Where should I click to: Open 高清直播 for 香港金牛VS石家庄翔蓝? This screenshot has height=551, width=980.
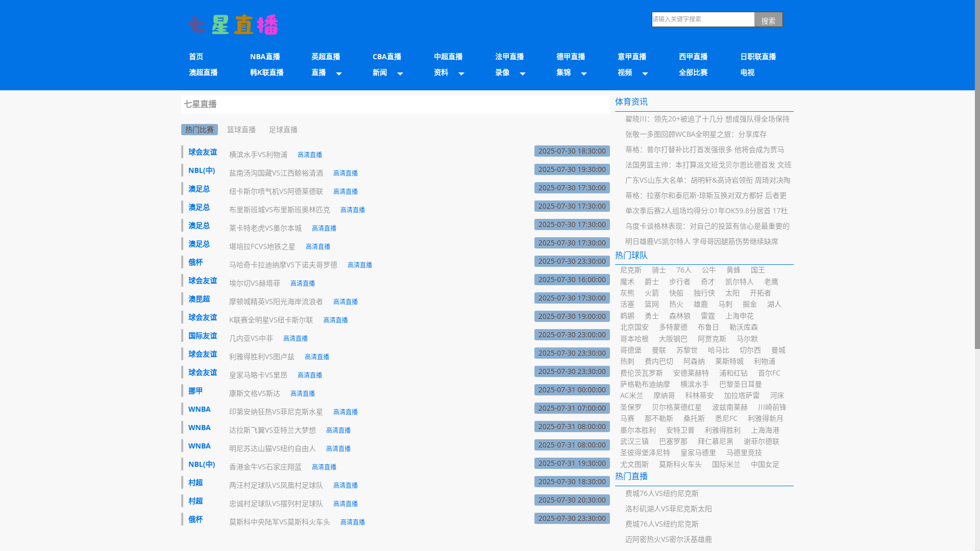324,467
